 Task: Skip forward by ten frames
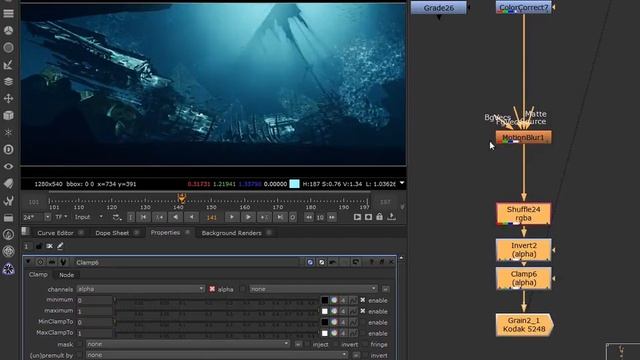331,217
